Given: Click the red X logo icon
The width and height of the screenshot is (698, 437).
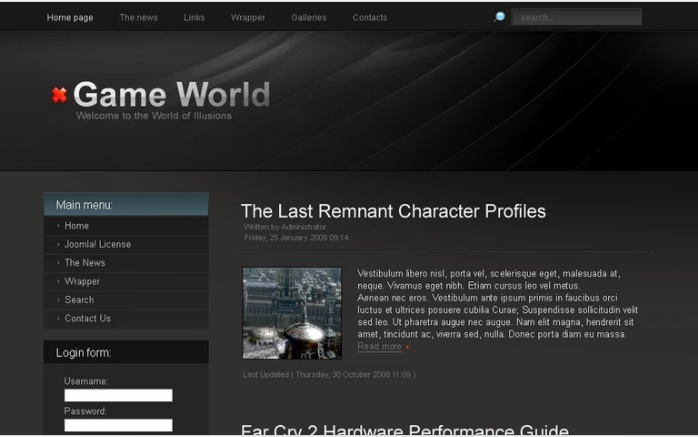Looking at the screenshot, I should 59,95.
